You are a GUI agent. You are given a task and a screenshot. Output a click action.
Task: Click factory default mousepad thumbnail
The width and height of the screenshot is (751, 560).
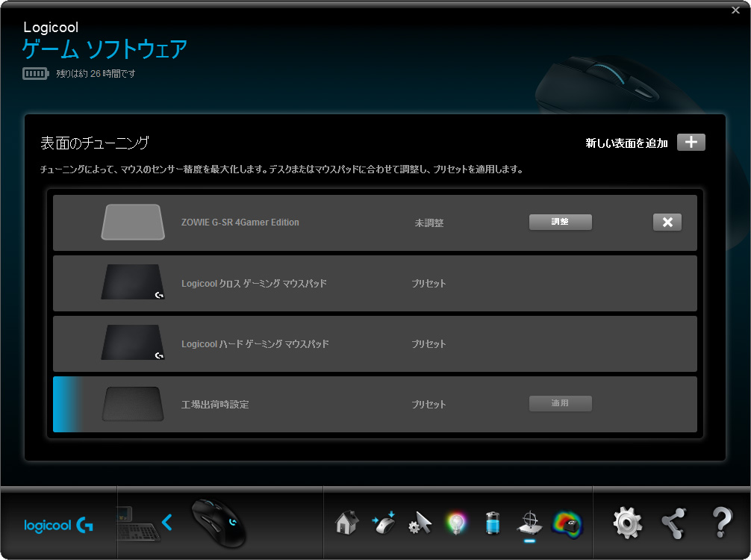click(x=133, y=404)
